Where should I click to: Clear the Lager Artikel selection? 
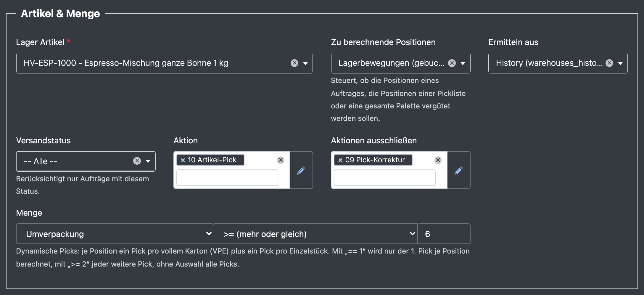click(294, 63)
